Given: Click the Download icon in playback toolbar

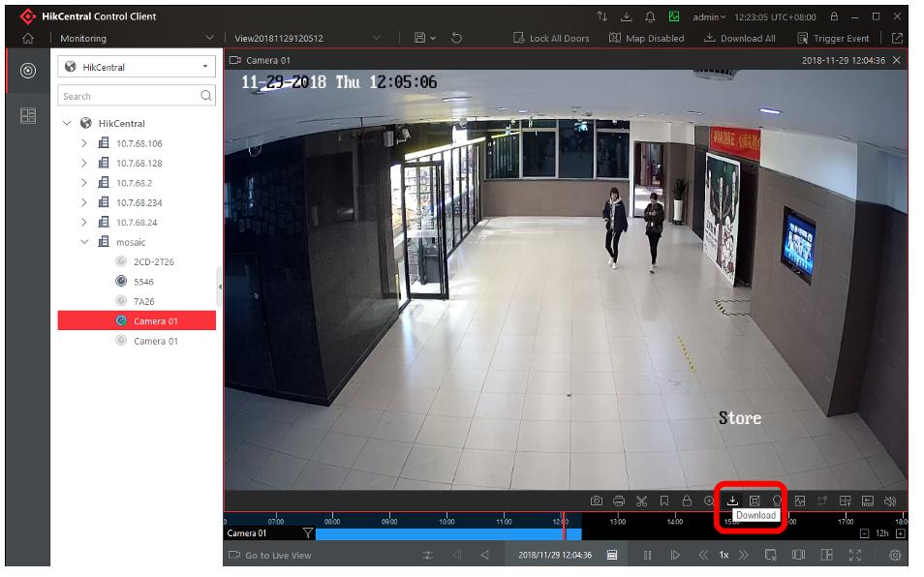Looking at the screenshot, I should pos(733,501).
